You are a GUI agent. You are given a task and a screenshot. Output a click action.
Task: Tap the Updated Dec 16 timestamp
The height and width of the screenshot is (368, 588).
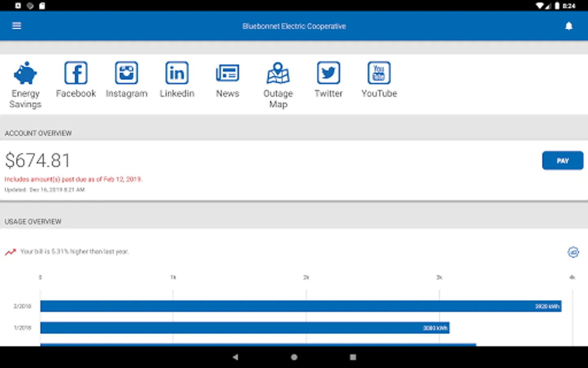coord(45,190)
